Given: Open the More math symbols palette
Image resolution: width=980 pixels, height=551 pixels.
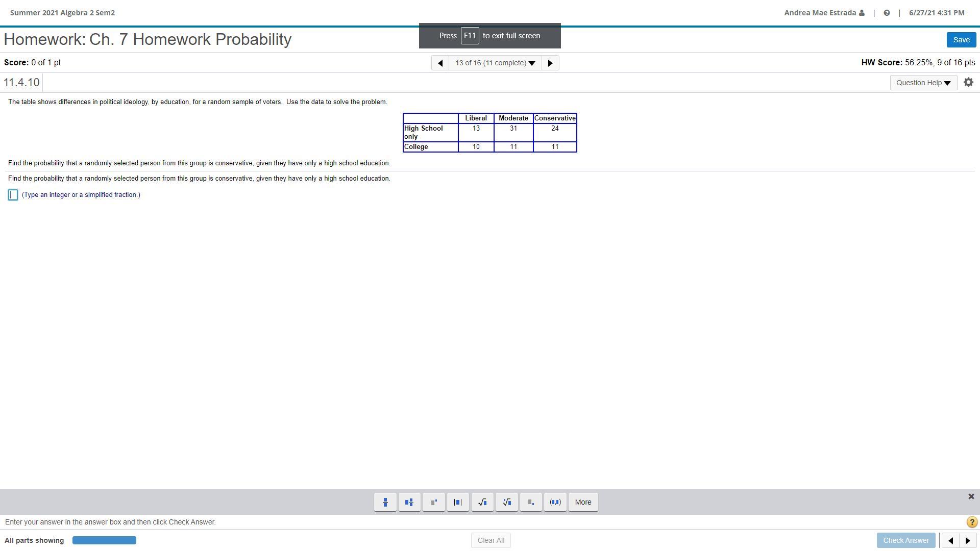Looking at the screenshot, I should [x=583, y=502].
